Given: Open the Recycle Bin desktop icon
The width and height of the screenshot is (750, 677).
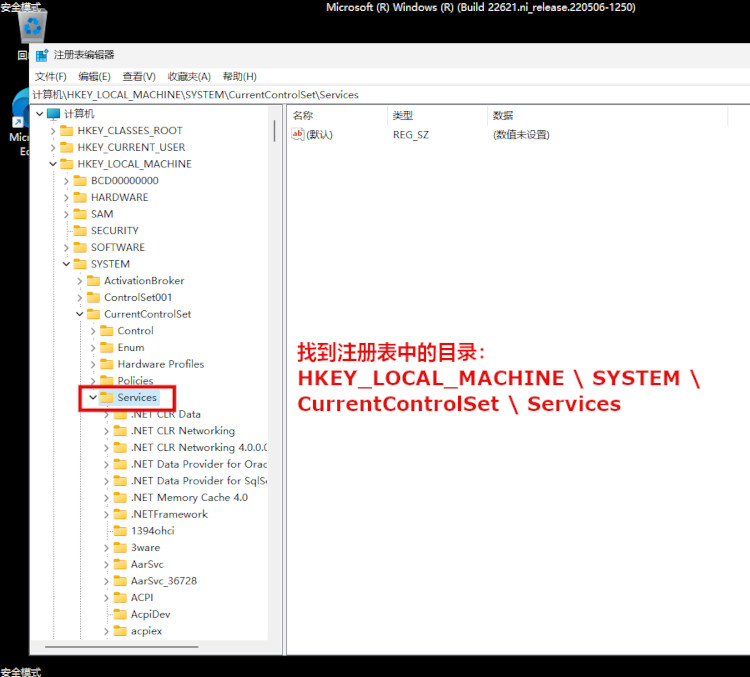Looking at the screenshot, I should [x=33, y=25].
